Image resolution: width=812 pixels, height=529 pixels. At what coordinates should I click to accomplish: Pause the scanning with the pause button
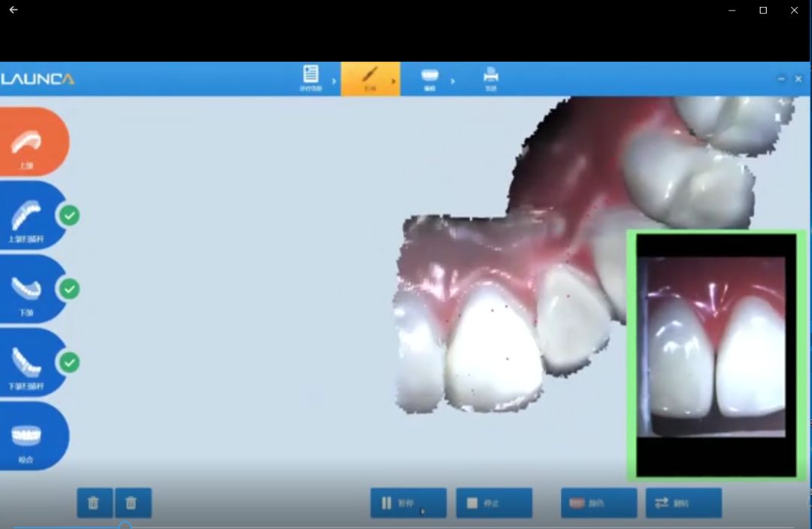tap(408, 503)
